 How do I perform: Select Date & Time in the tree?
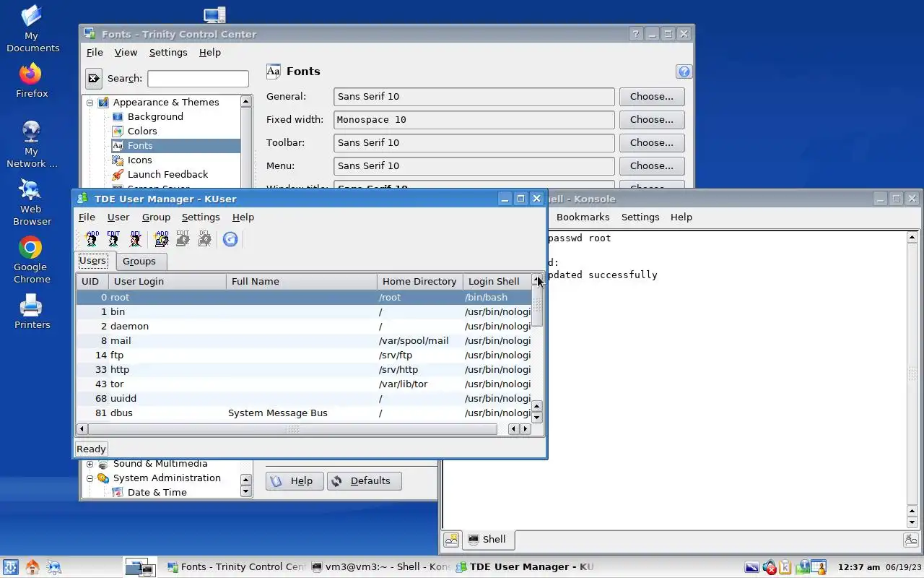tap(157, 492)
